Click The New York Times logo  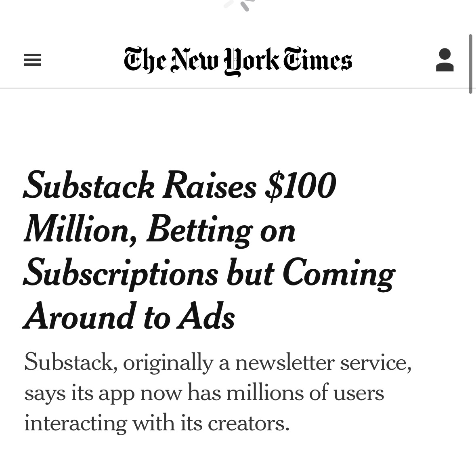point(238,61)
